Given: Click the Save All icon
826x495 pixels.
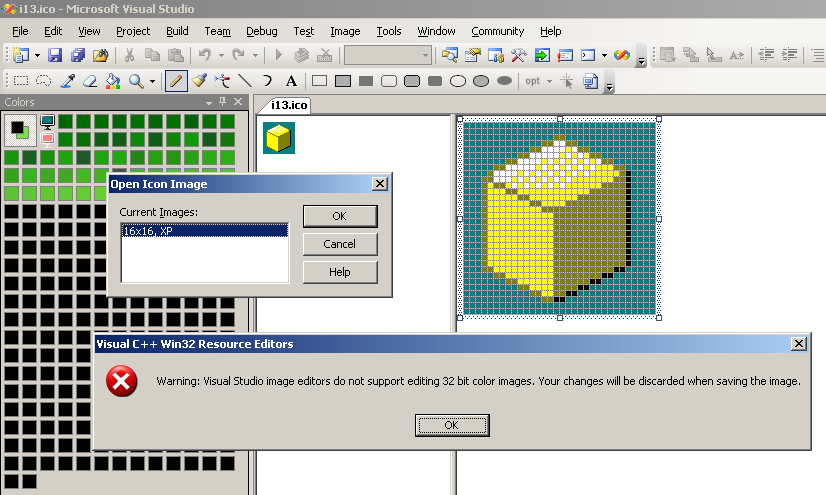Looking at the screenshot, I should coord(78,55).
